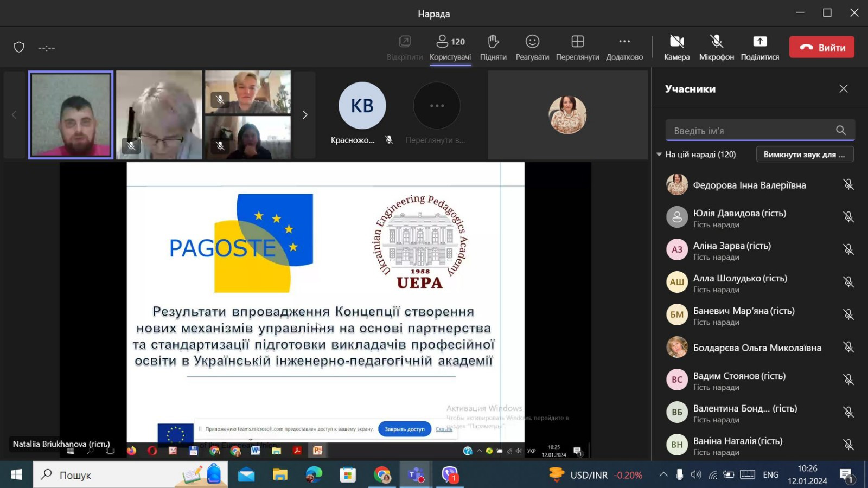Screen dimensions: 868x488
Task: Open the Користувачі participants panel
Action: (x=450, y=47)
